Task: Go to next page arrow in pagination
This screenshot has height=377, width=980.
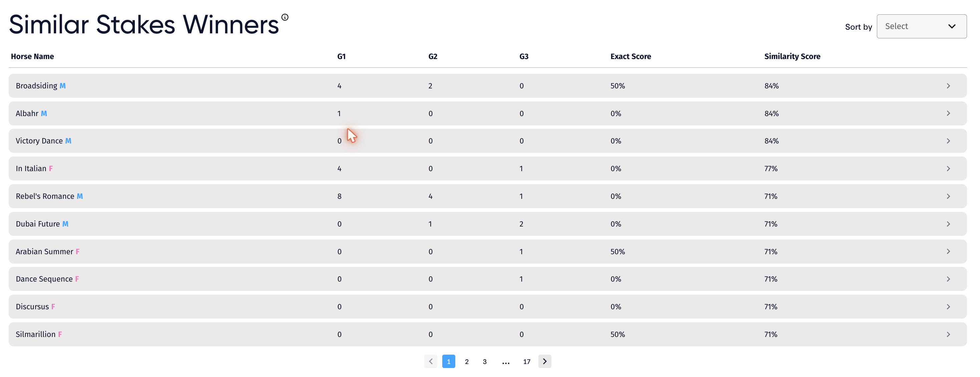Action: click(544, 361)
